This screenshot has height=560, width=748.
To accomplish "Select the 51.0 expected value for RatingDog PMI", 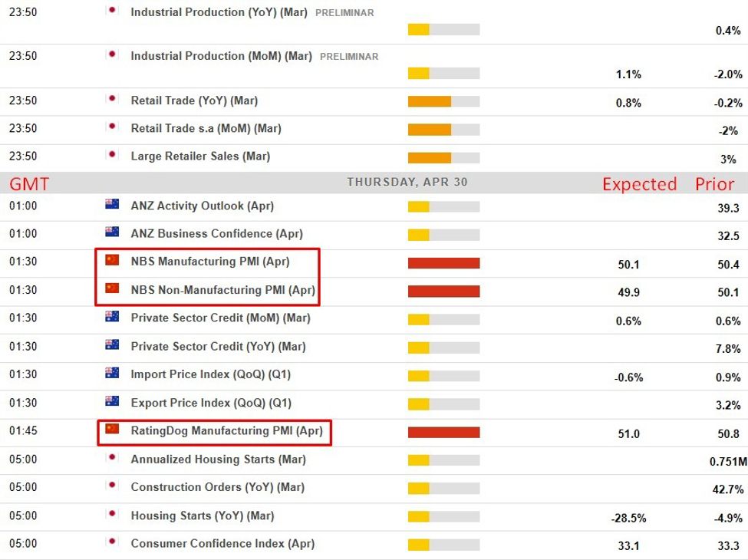I will pyautogui.click(x=628, y=434).
